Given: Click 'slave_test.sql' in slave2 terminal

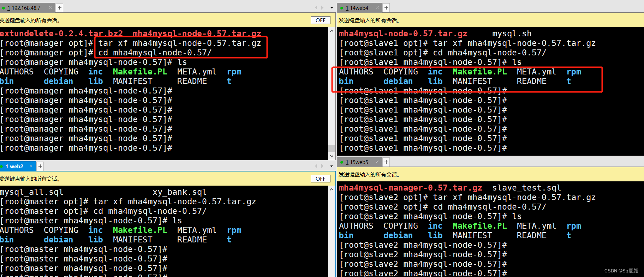Looking at the screenshot, I should tap(526, 188).
